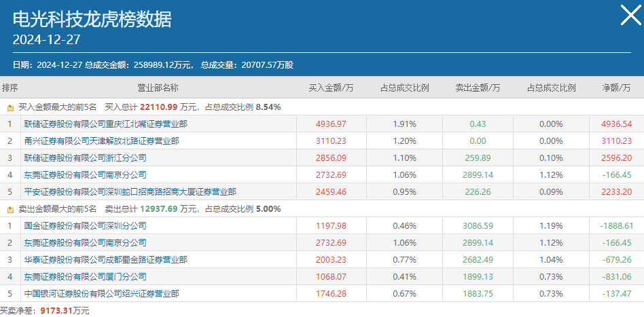The width and height of the screenshot is (644, 317).
Task: Select net amount -1888.61 cell
Action: [615, 226]
